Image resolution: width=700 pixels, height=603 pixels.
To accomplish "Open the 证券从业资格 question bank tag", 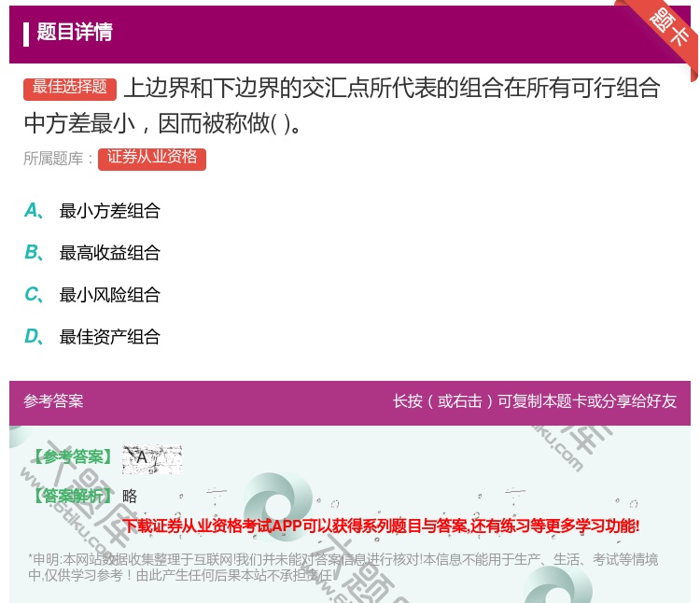I will (152, 159).
